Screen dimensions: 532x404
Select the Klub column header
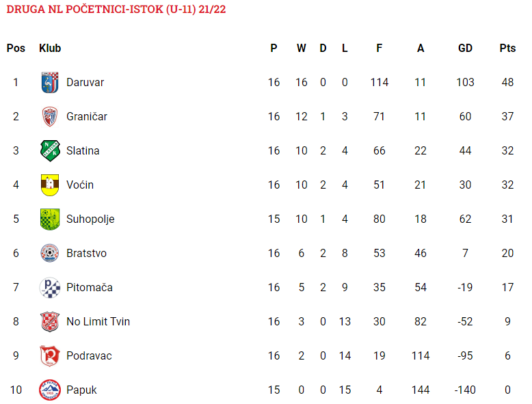point(50,48)
